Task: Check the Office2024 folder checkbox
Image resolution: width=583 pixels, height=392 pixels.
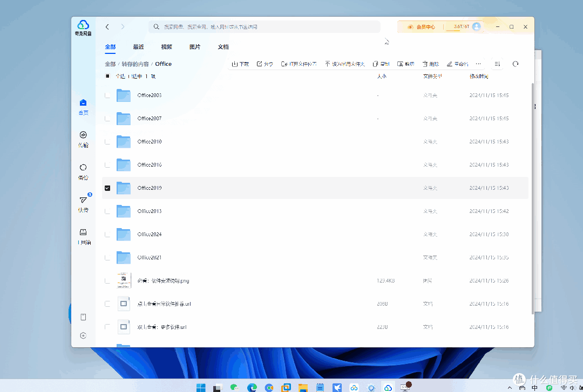Action: click(107, 235)
